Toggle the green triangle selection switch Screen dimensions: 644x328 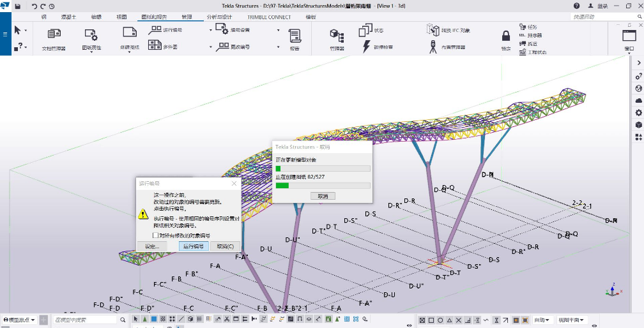pyautogui.click(x=145, y=319)
